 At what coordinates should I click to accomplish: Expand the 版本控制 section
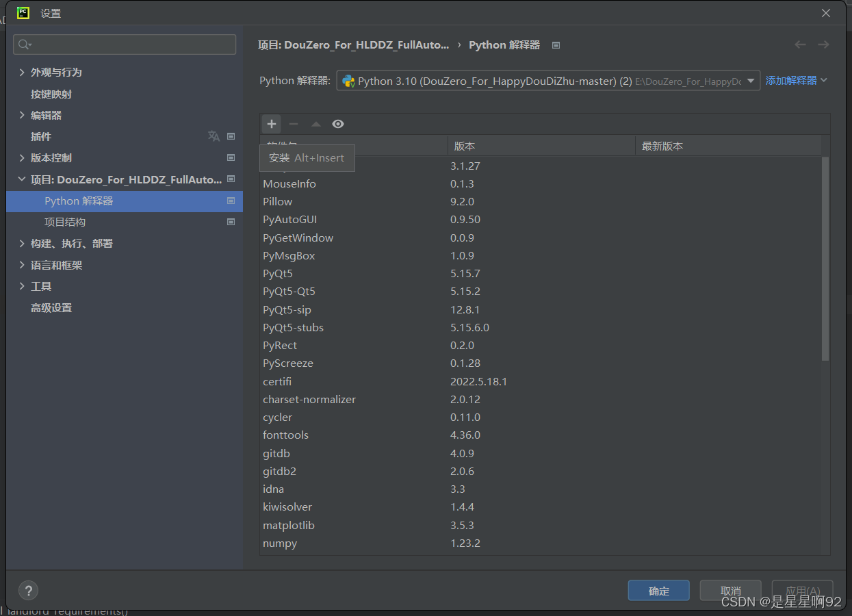point(22,157)
